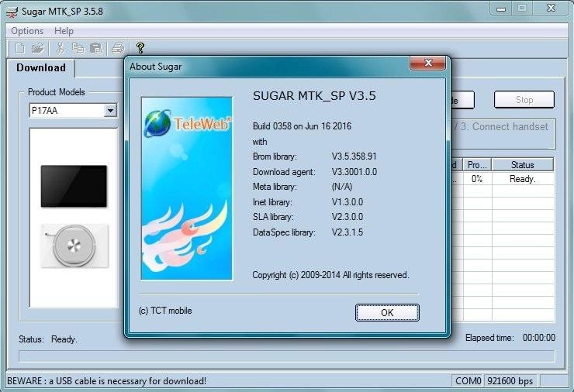Click the 0% progress cell

477,179
